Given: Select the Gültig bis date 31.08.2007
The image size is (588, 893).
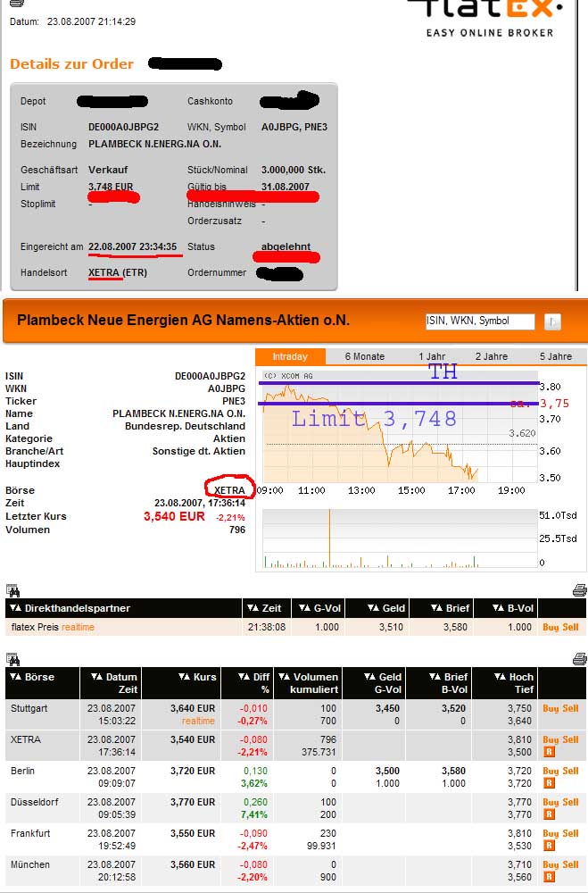Looking at the screenshot, I should tap(286, 187).
